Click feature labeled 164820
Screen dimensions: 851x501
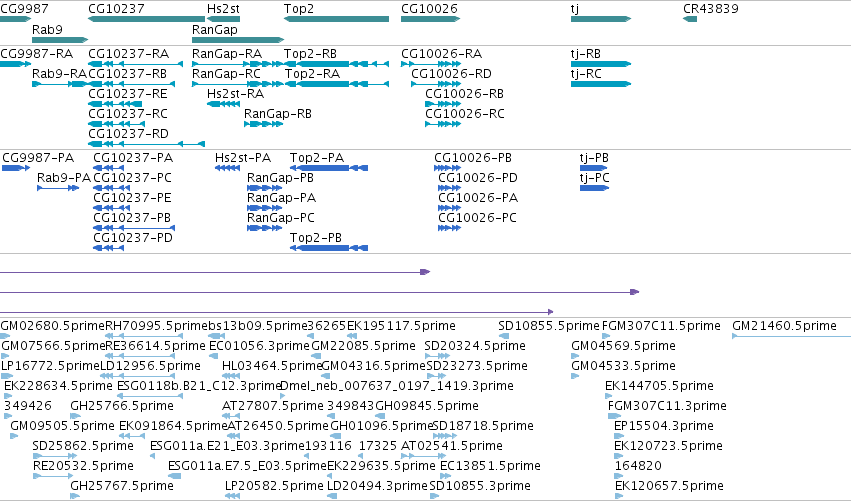(618, 476)
